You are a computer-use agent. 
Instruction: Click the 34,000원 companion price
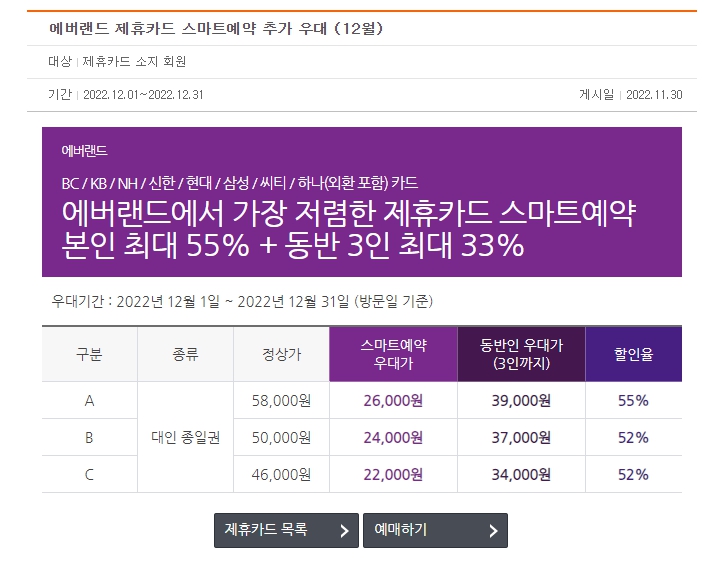pos(521,474)
